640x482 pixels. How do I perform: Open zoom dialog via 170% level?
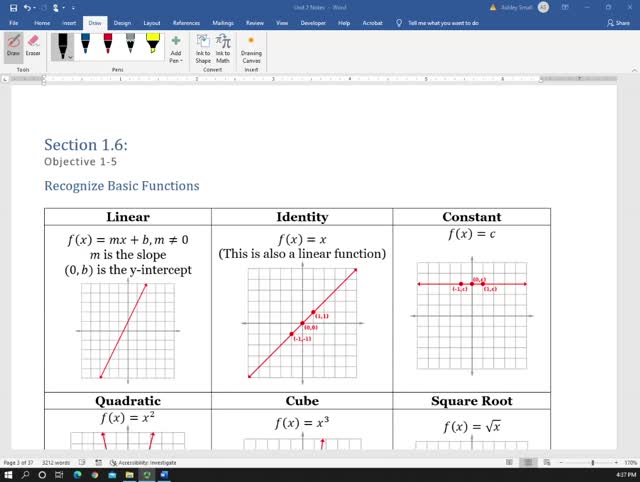point(630,462)
